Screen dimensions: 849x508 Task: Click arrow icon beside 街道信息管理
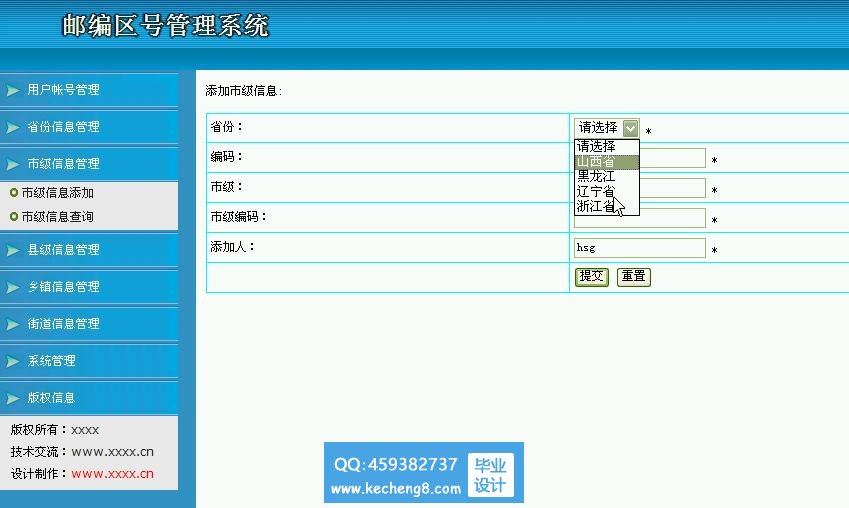[x=13, y=324]
